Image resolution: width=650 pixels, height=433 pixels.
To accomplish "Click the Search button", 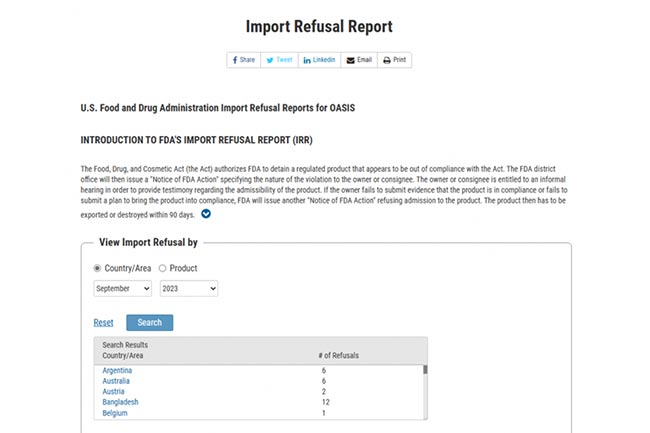I will pos(150,322).
